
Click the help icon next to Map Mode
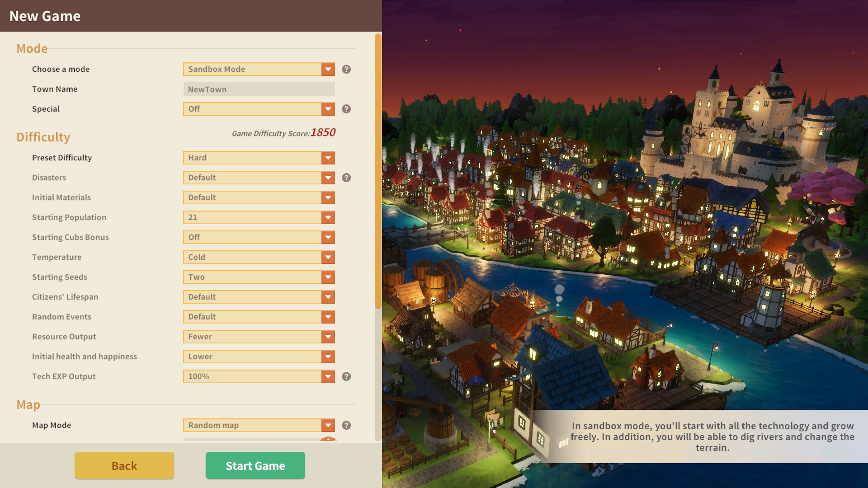coord(346,425)
